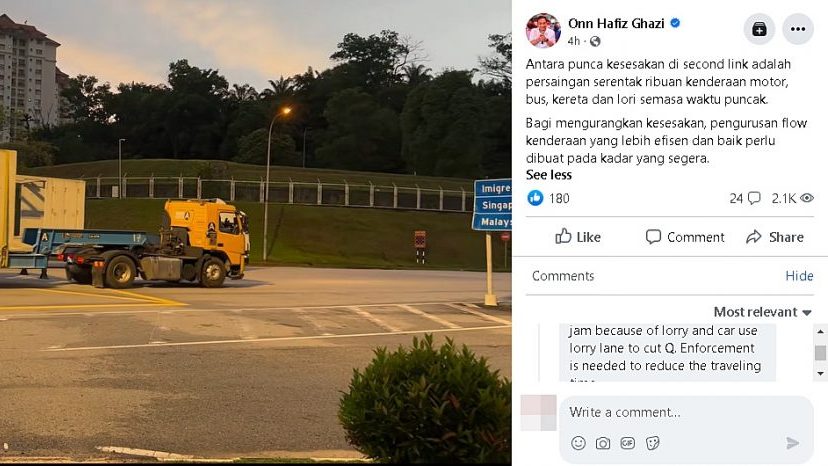The height and width of the screenshot is (466, 828).
Task: Click the Comment button
Action: point(685,237)
